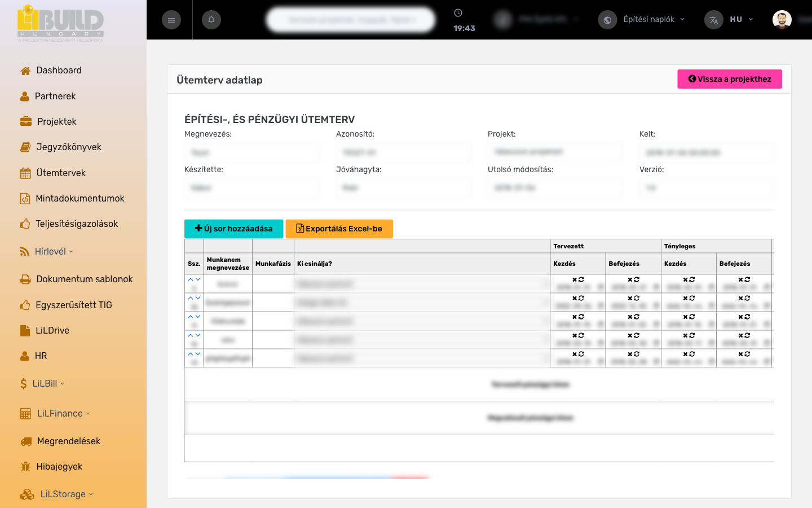The height and width of the screenshot is (508, 812).
Task: Open Partnerek from the sidebar
Action: tap(55, 97)
